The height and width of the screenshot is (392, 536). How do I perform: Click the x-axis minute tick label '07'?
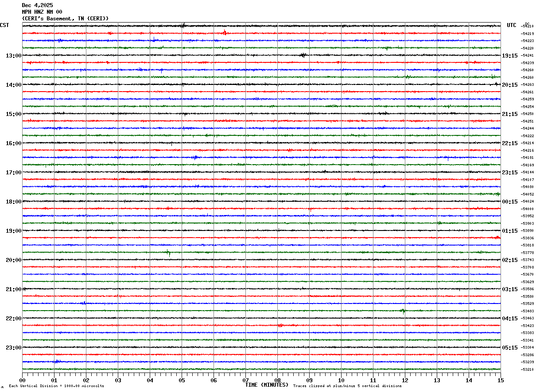tap(245, 380)
